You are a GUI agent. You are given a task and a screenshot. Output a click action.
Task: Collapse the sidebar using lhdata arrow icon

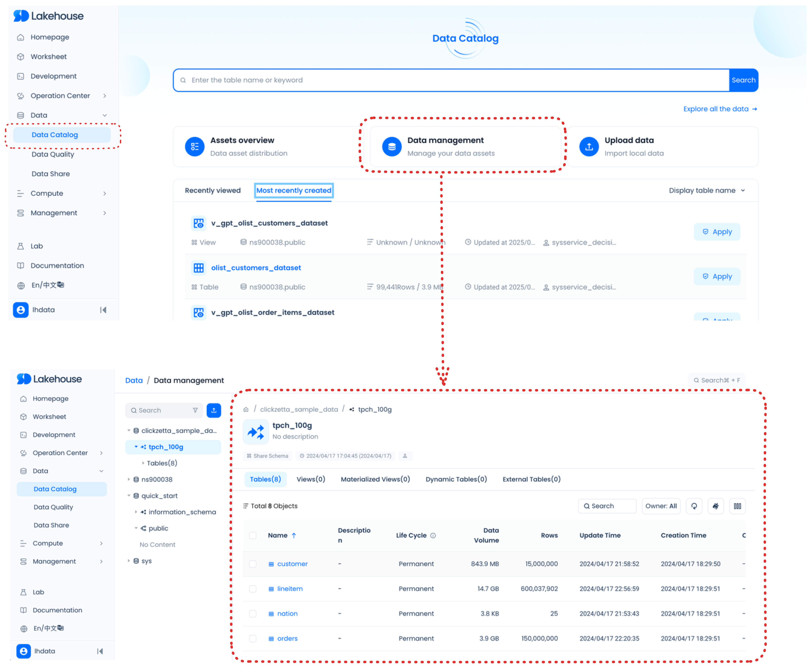[103, 310]
